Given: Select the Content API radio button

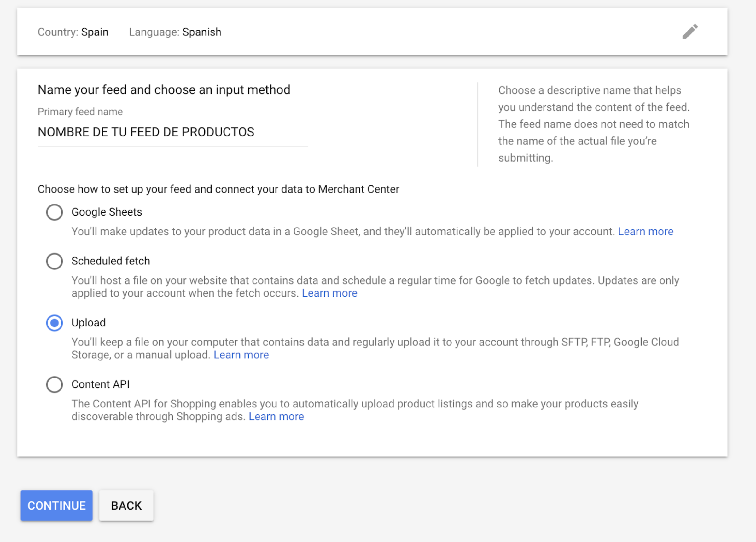Looking at the screenshot, I should coord(54,384).
